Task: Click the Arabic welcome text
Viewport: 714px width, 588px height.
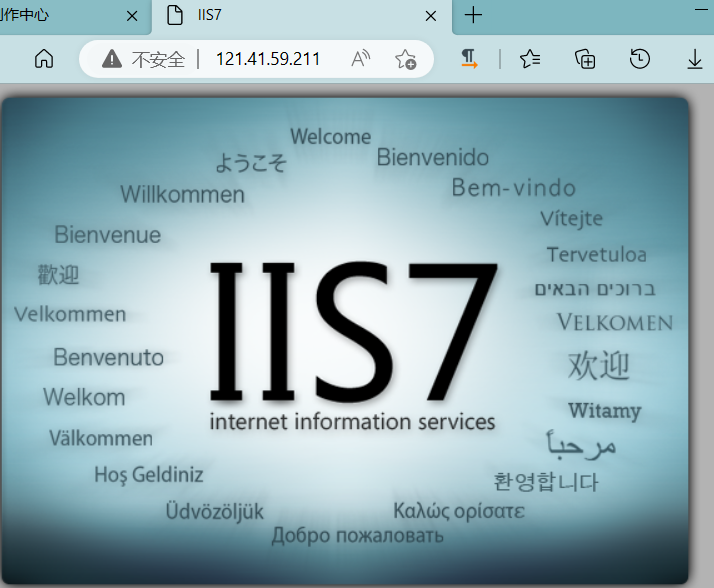Action: (581, 445)
